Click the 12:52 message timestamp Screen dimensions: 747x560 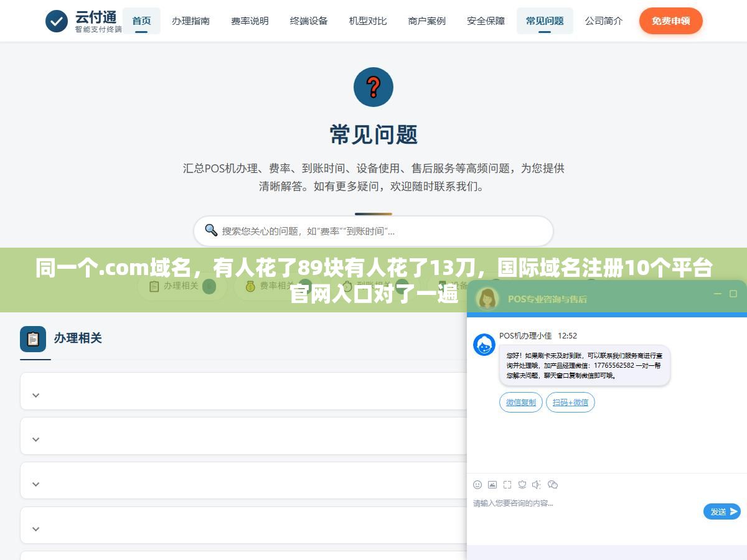567,335
